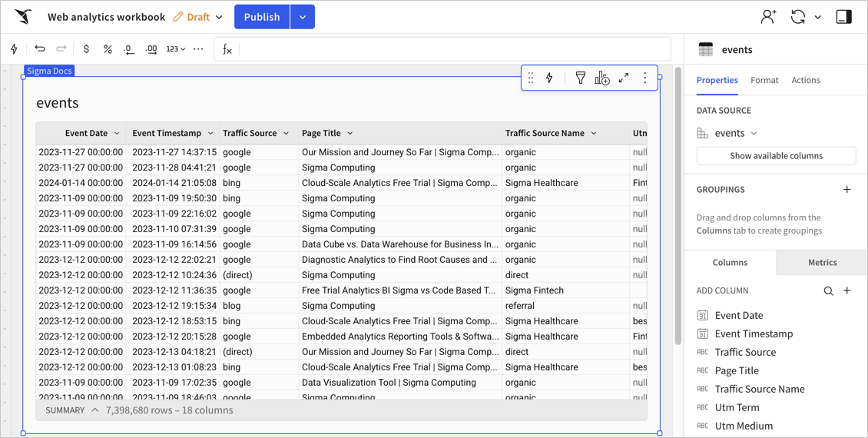
Task: Click the lightning action icon on table toolbar
Action: click(x=549, y=78)
